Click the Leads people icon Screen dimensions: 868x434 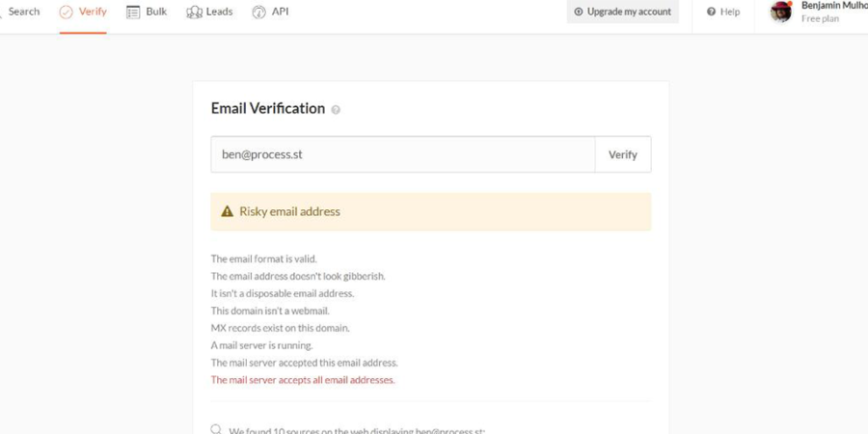point(194,13)
